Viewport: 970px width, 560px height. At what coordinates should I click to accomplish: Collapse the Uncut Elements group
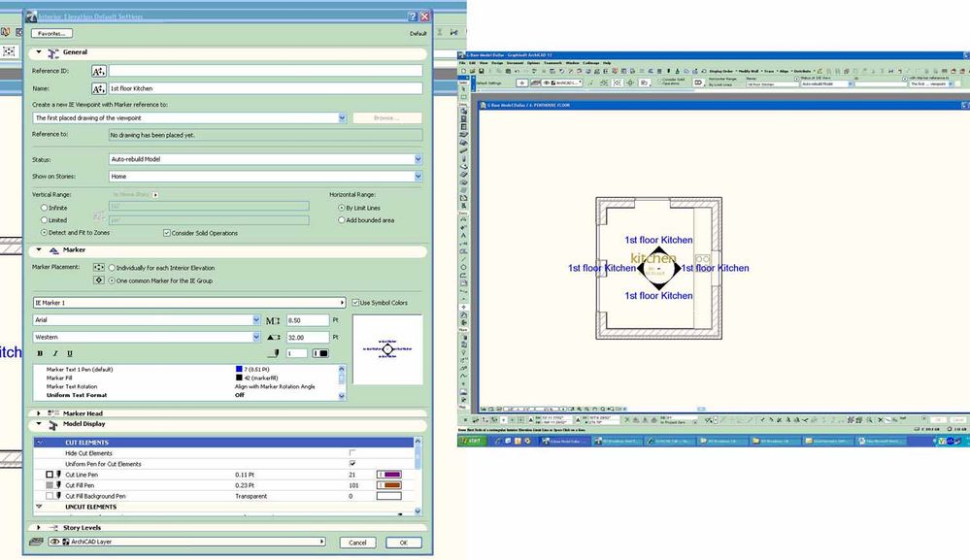(39, 507)
